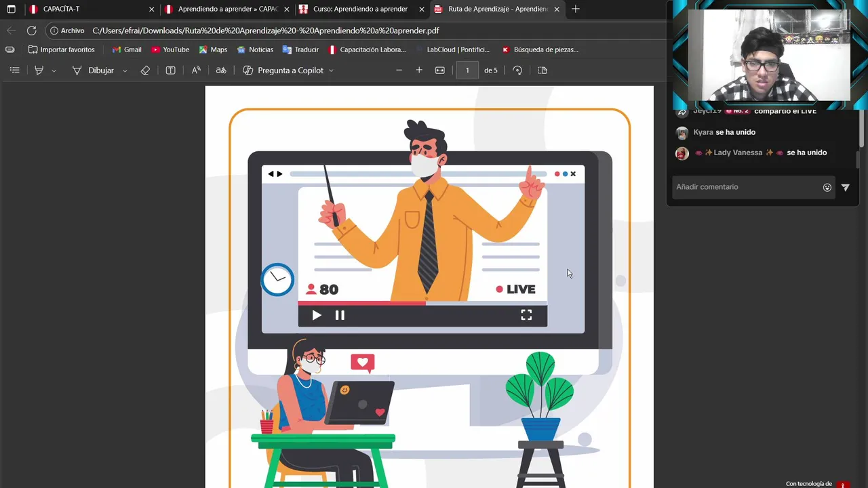
Task: Open the favorites bar manager icon
Action: pos(9,49)
